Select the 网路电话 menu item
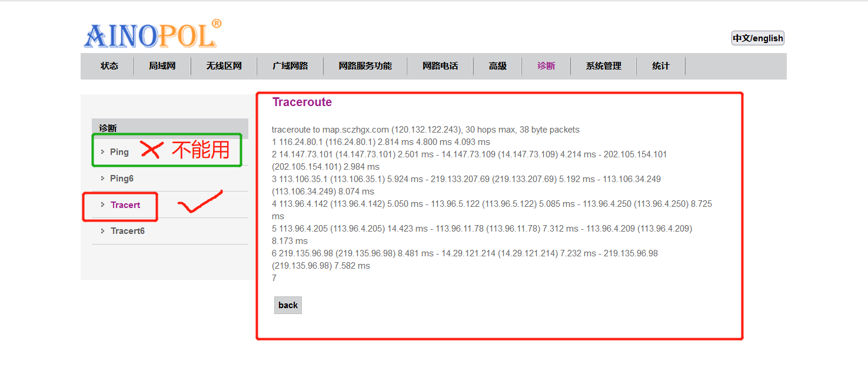Screen dimensions: 868x383 (x=440, y=66)
